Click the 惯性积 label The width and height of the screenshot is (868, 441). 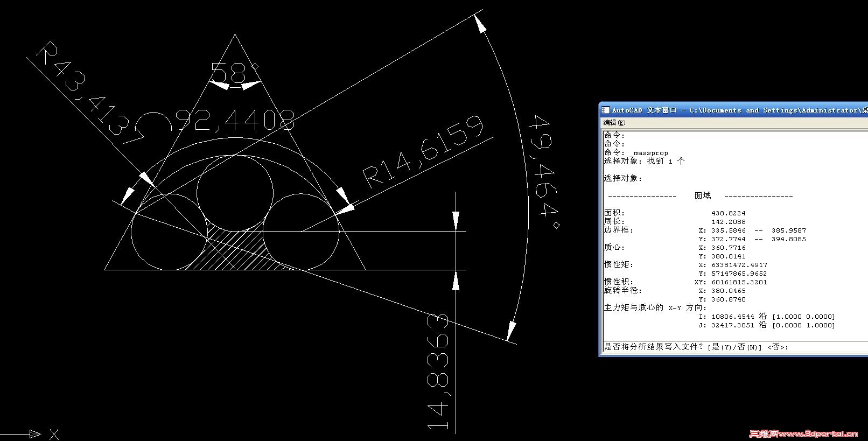(619, 282)
